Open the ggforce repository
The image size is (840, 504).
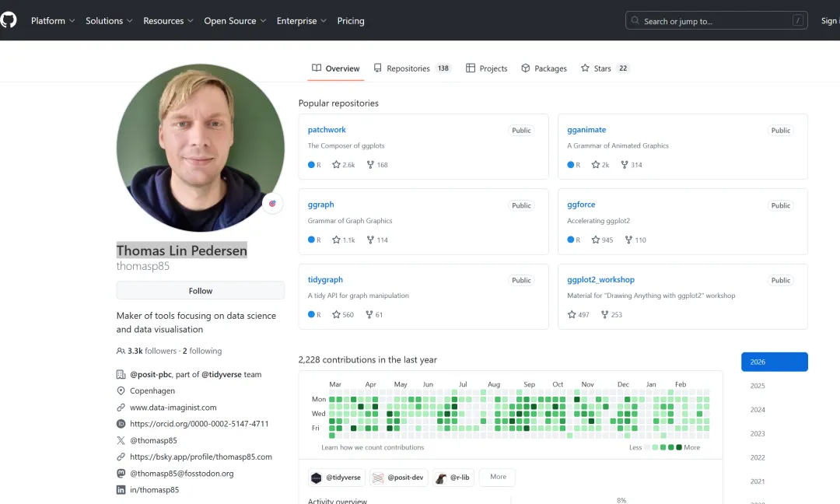[581, 205]
